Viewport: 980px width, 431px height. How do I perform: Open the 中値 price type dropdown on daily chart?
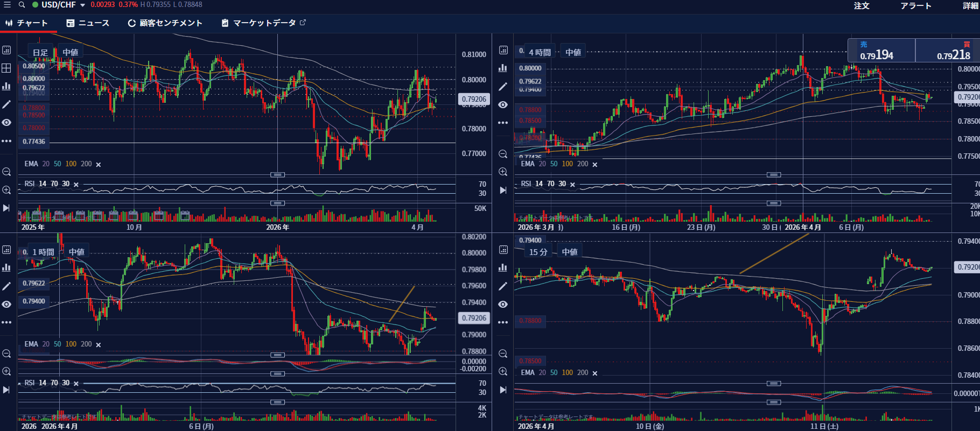[x=71, y=52]
